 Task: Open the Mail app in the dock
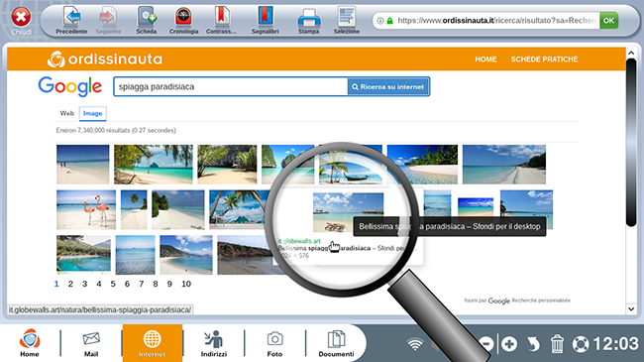coord(91,343)
